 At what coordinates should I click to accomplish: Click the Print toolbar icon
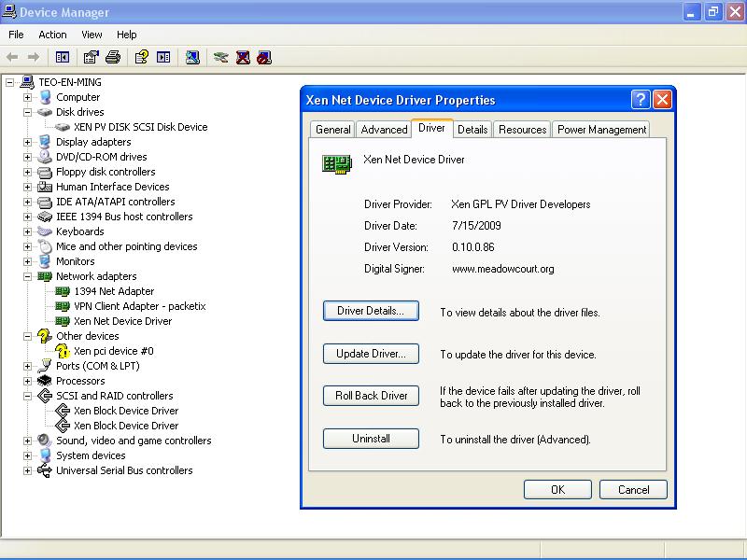click(x=113, y=57)
